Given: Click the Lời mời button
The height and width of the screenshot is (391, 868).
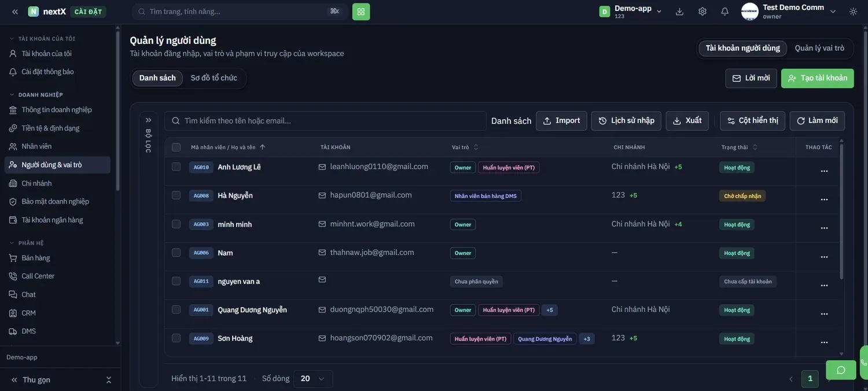Looking at the screenshot, I should pos(751,78).
